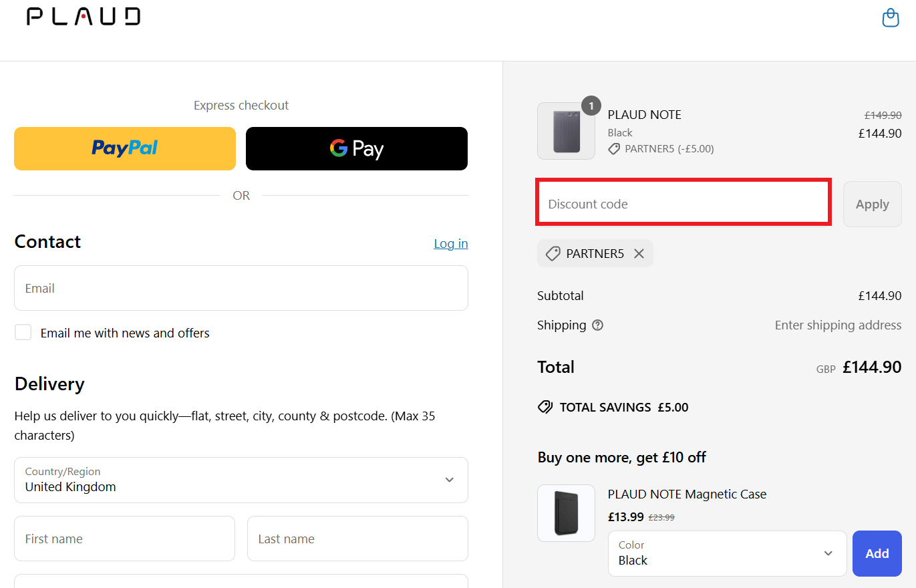Remove the PARTNER5 discount code
The width and height of the screenshot is (916, 588).
tap(639, 253)
